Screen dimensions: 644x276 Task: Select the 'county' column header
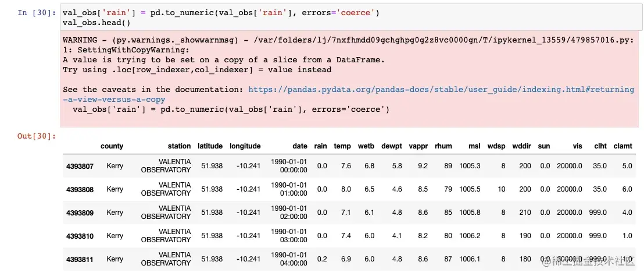pyautogui.click(x=112, y=146)
